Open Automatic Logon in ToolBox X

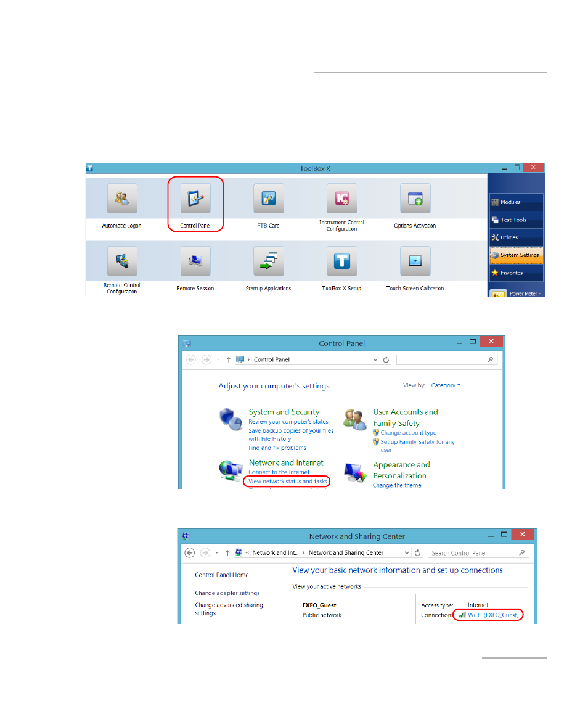(x=122, y=199)
